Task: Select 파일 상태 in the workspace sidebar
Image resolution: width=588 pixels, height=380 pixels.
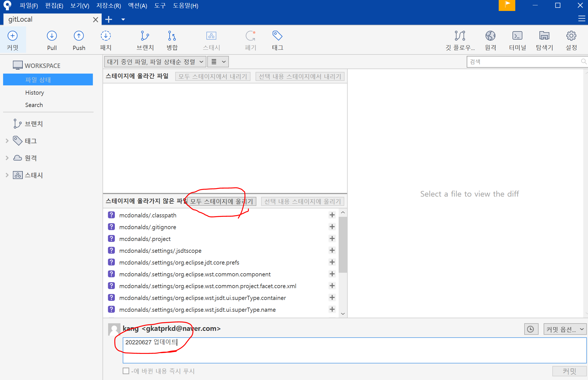Action: (x=48, y=80)
